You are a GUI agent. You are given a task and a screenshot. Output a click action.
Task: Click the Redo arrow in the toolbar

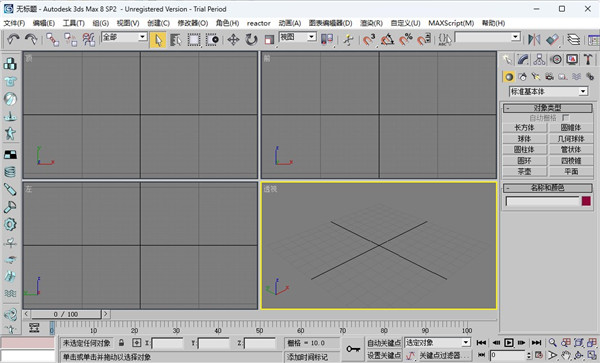31,39
